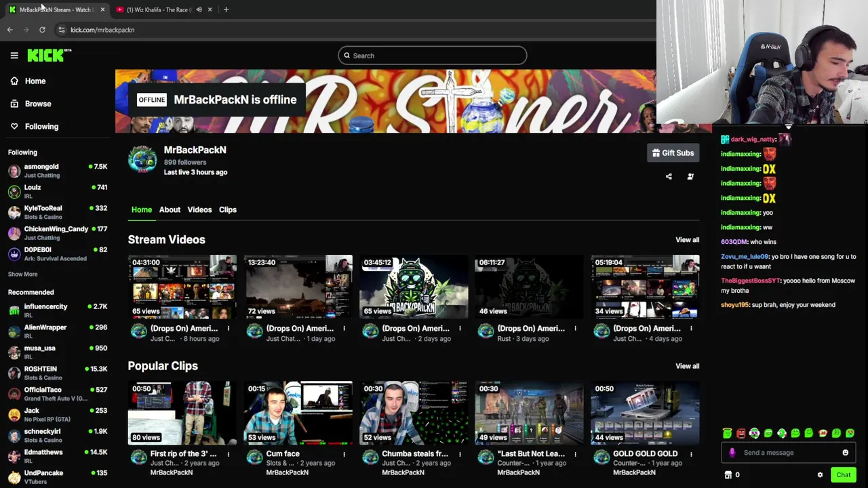
Task: Go to Home in sidebar
Action: pos(28,81)
